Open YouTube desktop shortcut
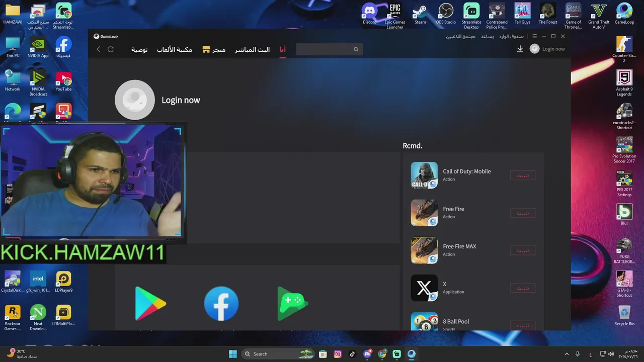 [x=63, y=81]
